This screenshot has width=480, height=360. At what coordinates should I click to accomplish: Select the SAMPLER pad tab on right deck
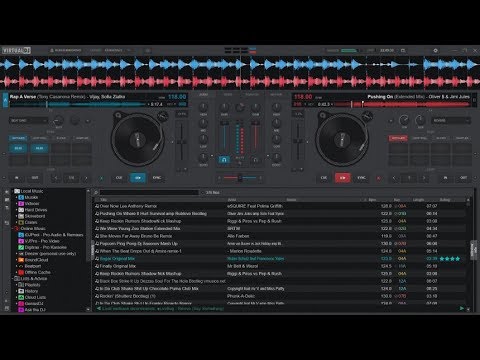[462, 138]
